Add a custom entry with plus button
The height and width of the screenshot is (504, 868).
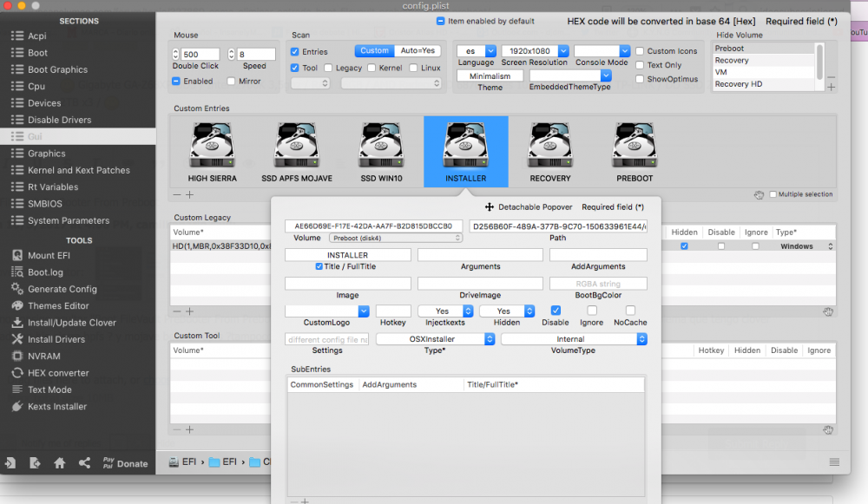pos(189,194)
